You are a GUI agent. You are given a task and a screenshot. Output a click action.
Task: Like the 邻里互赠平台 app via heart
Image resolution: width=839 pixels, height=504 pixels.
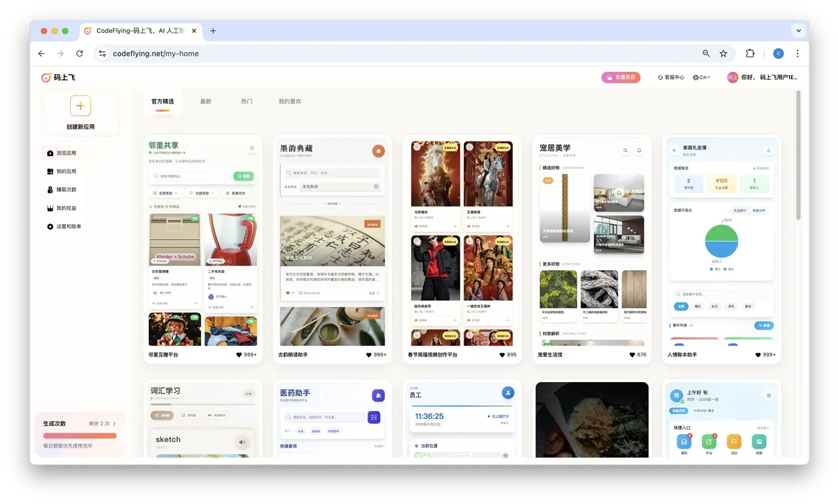click(x=240, y=355)
